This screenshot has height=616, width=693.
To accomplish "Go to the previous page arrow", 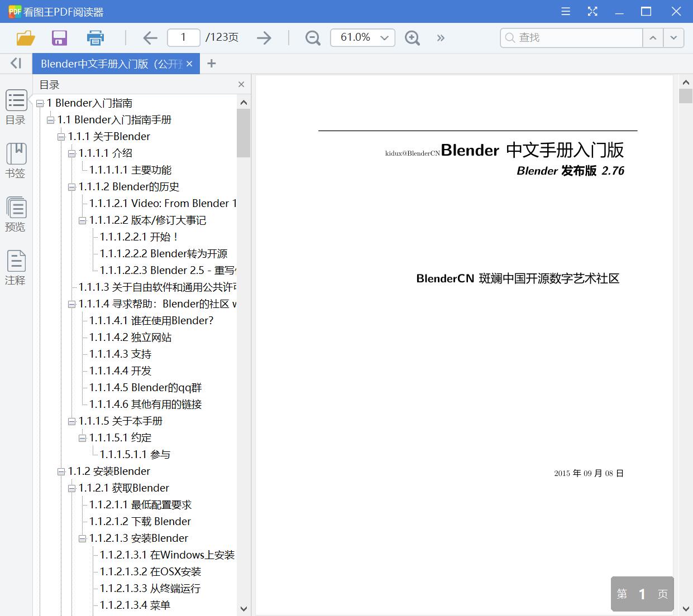I will pyautogui.click(x=150, y=38).
